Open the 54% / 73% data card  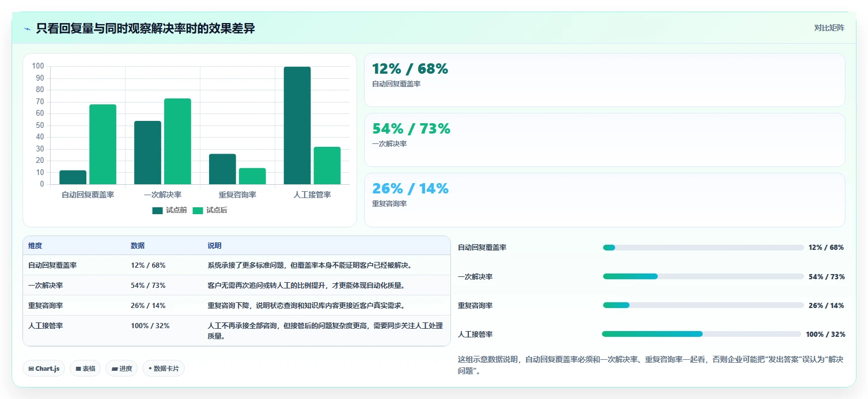pos(605,140)
